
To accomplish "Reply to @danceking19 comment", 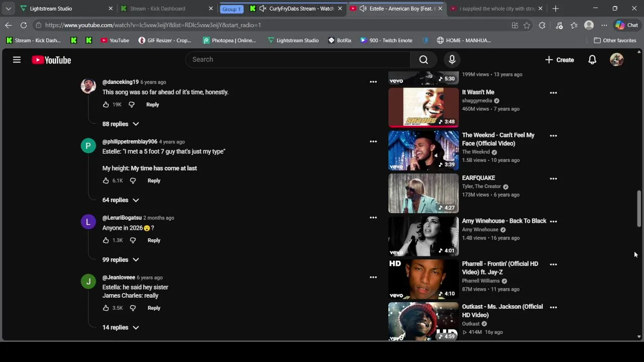I will point(152,105).
